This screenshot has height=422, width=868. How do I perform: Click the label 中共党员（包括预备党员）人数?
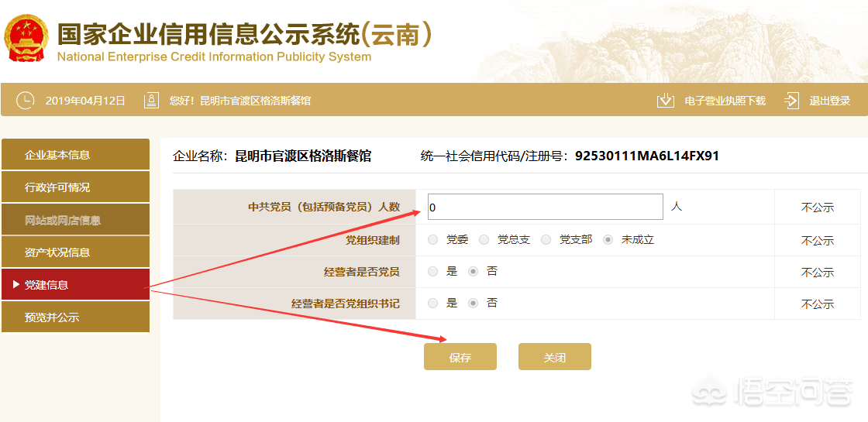[324, 208]
